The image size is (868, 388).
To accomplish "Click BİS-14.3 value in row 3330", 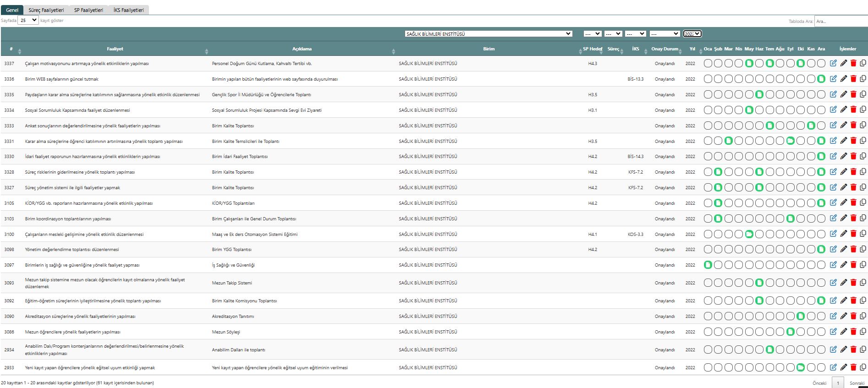I will (x=636, y=157).
